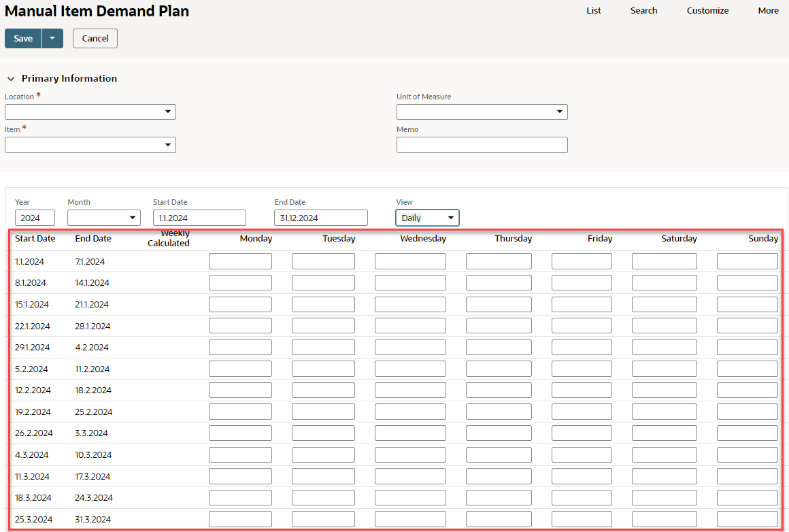This screenshot has height=532, width=789.
Task: Click Thursday field for week 12.2.2024
Action: pos(499,390)
